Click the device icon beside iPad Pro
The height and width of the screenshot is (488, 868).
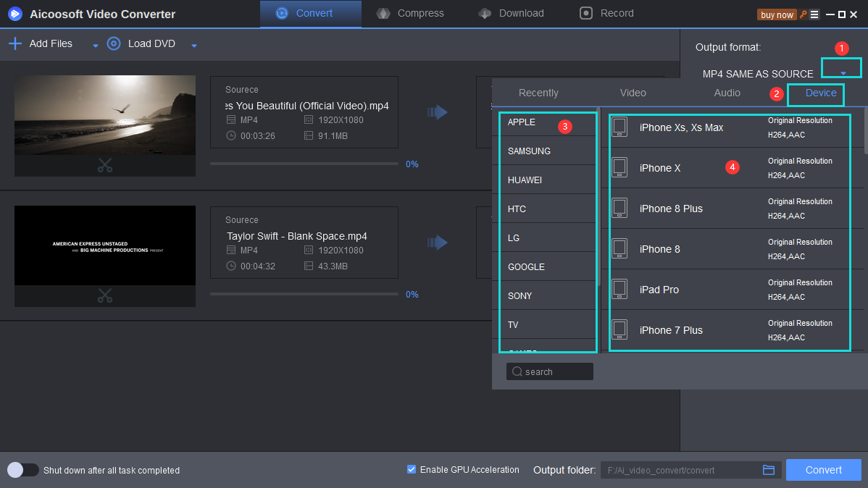click(x=619, y=289)
